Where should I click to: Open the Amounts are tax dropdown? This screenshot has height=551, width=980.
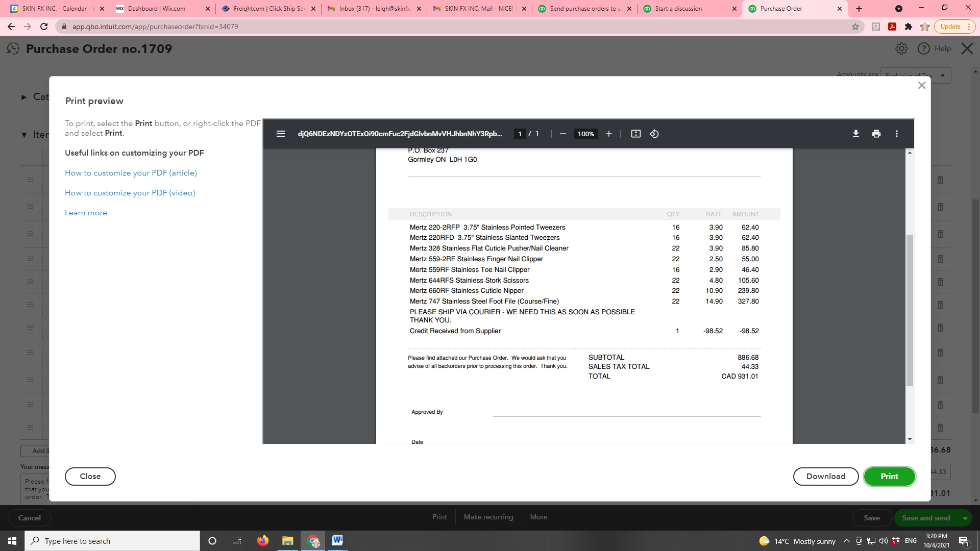click(x=916, y=76)
